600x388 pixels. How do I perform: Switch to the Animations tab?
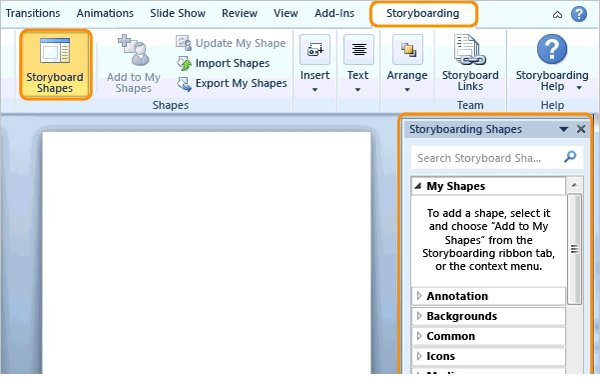point(105,13)
